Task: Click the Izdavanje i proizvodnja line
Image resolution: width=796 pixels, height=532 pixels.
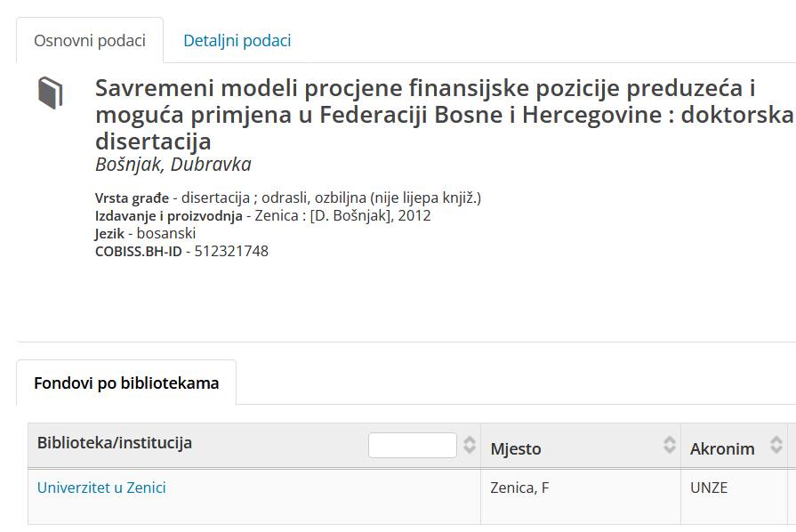Action: pyautogui.click(x=262, y=215)
